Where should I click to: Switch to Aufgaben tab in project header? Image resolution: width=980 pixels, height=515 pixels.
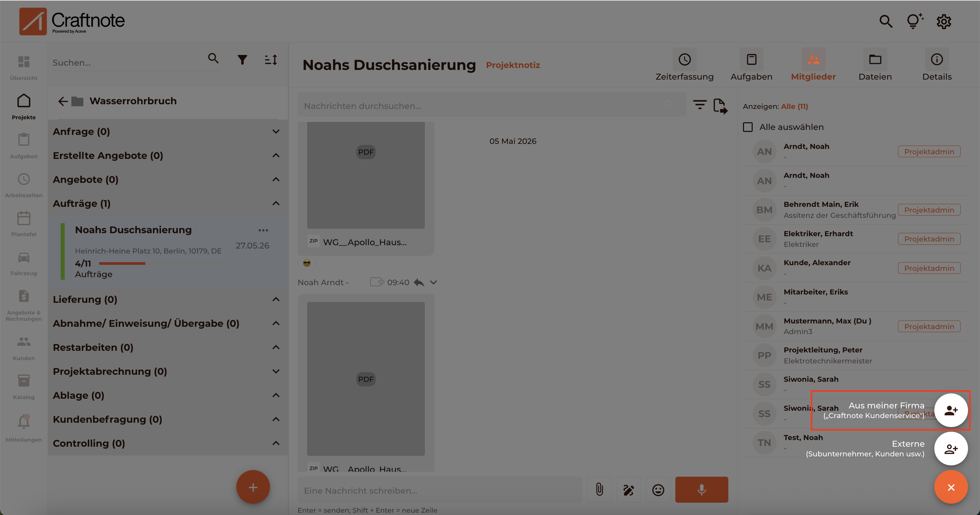tap(751, 65)
